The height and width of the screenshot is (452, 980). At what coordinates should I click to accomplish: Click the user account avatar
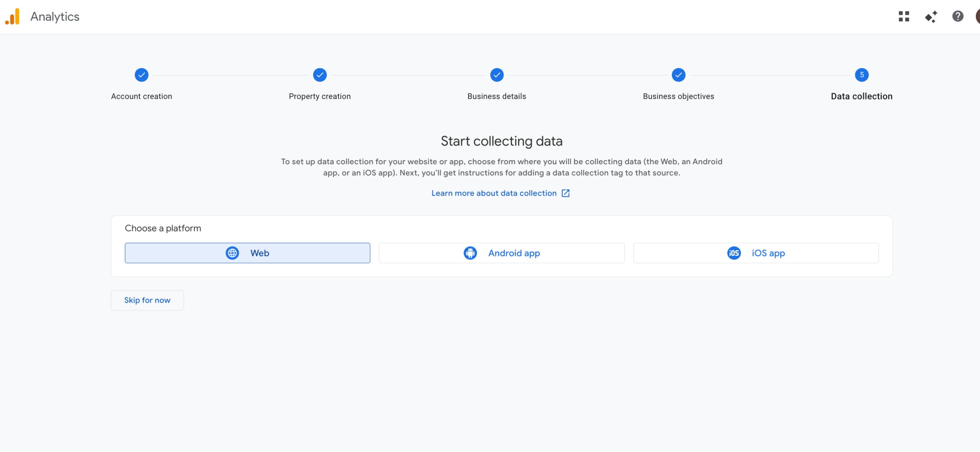pos(977,16)
